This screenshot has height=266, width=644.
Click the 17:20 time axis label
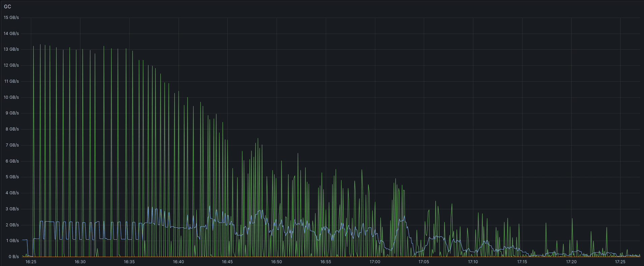(x=571, y=262)
